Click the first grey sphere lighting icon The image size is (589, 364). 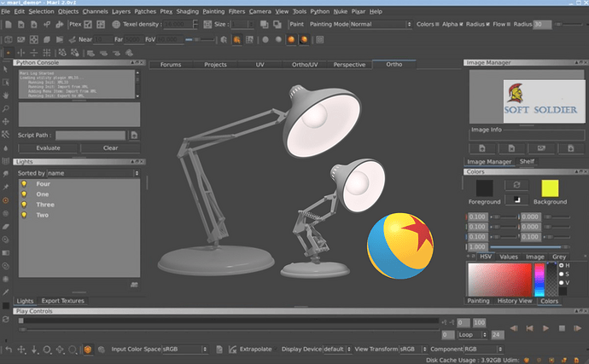click(x=265, y=39)
